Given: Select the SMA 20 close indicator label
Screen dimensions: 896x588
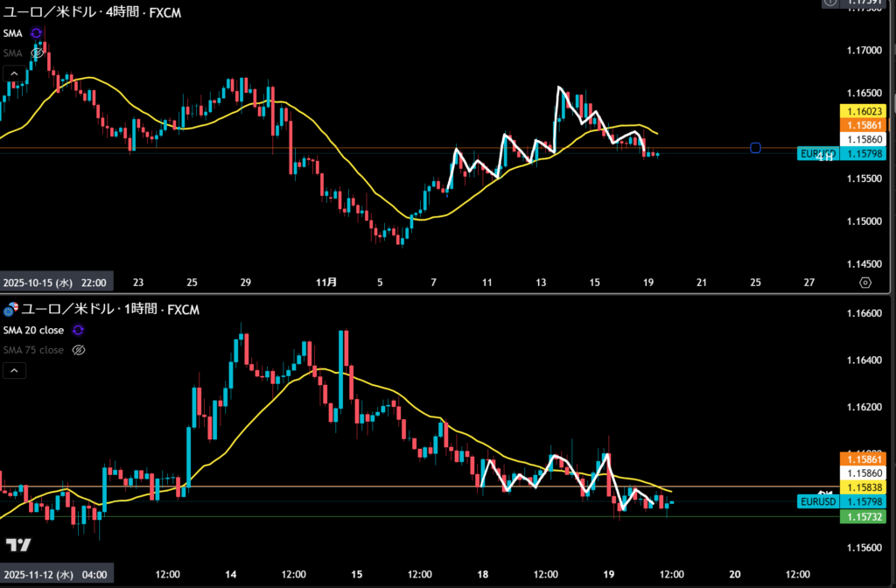Looking at the screenshot, I should coord(33,330).
